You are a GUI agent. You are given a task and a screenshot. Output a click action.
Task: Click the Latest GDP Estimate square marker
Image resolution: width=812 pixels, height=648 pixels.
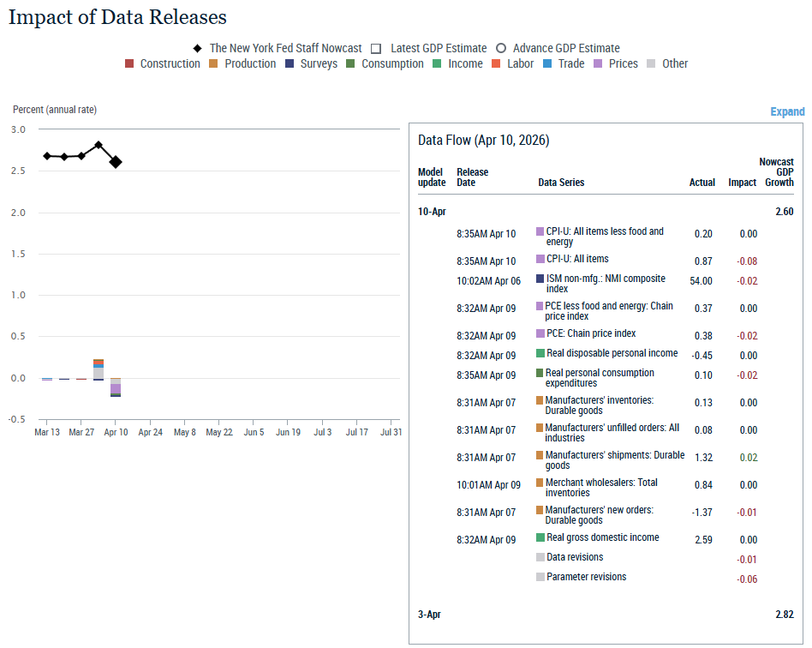pos(376,49)
